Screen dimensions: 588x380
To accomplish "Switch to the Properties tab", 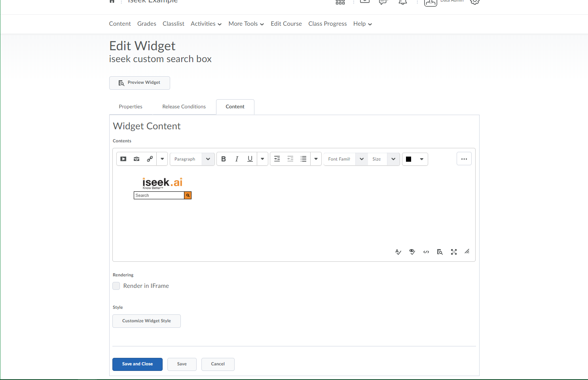I will [131, 107].
